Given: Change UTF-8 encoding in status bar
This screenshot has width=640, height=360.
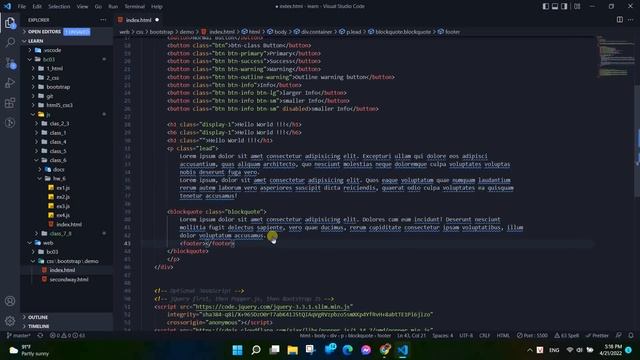Looking at the screenshot, I should point(466,336).
